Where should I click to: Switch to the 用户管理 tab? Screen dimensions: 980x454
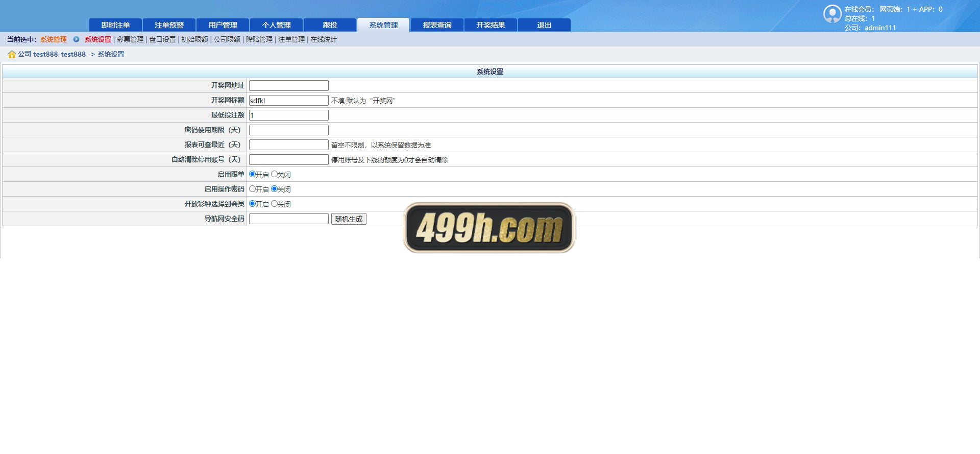tap(223, 25)
